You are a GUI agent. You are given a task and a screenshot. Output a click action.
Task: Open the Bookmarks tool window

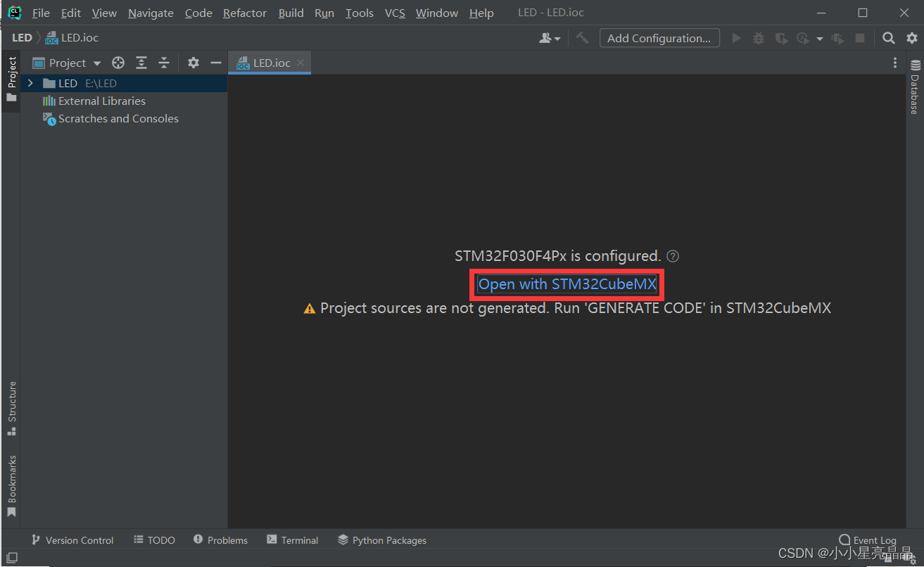pyautogui.click(x=11, y=486)
